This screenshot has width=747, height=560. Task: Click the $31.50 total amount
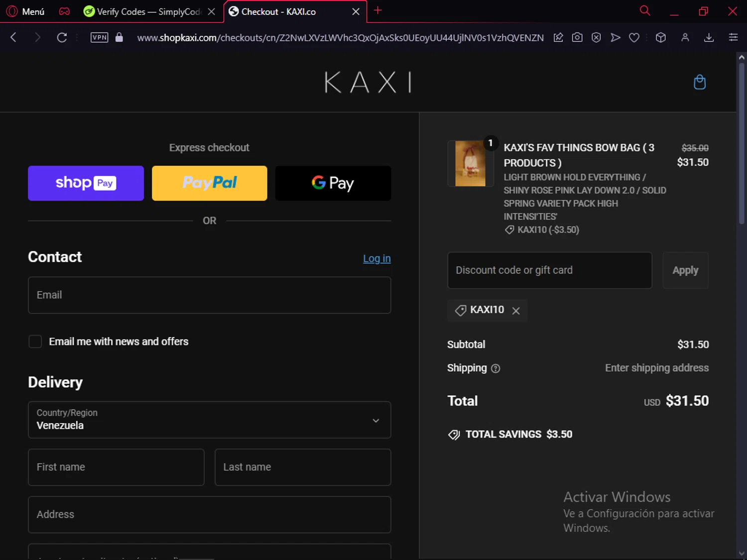687,401
